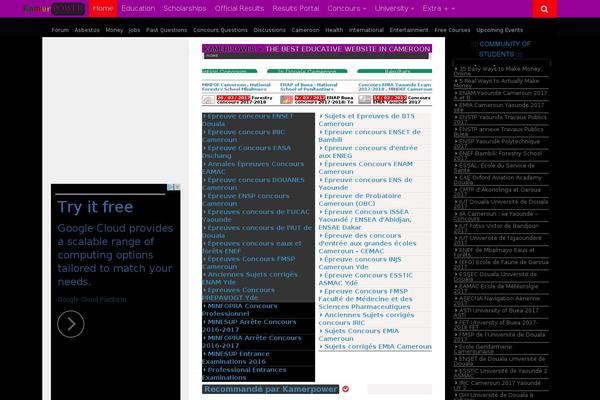Open 35 Easy Ways to Make Money Online
This screenshot has height=400, width=600.
pyautogui.click(x=497, y=71)
